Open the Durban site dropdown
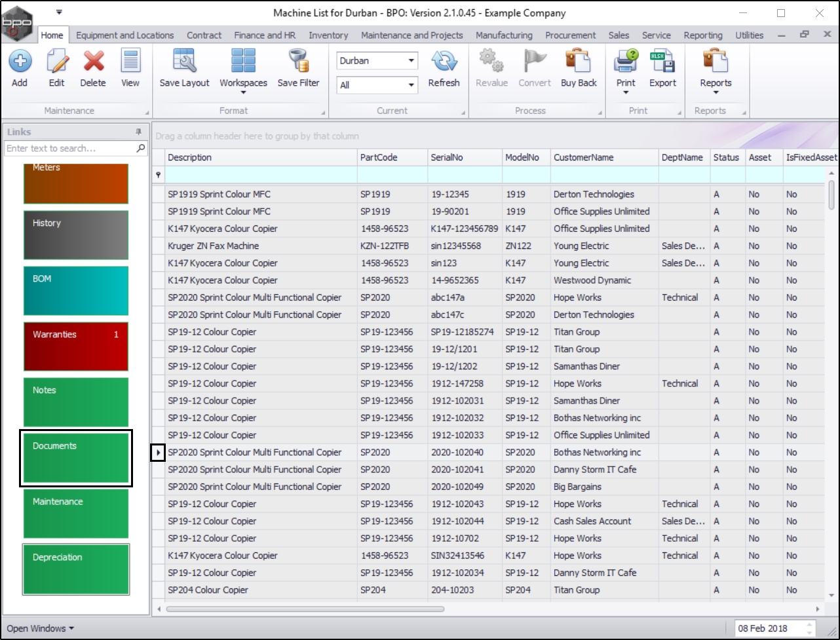This screenshot has width=840, height=640. (411, 61)
